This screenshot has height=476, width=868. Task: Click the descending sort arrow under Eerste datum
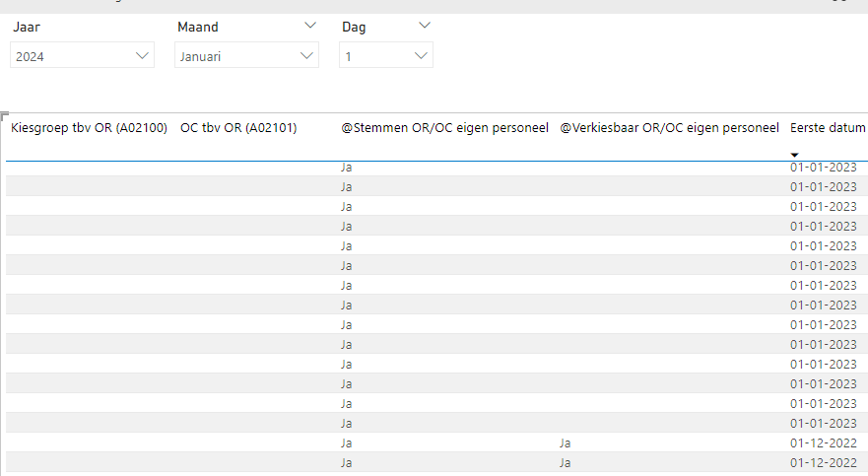pyautogui.click(x=794, y=155)
